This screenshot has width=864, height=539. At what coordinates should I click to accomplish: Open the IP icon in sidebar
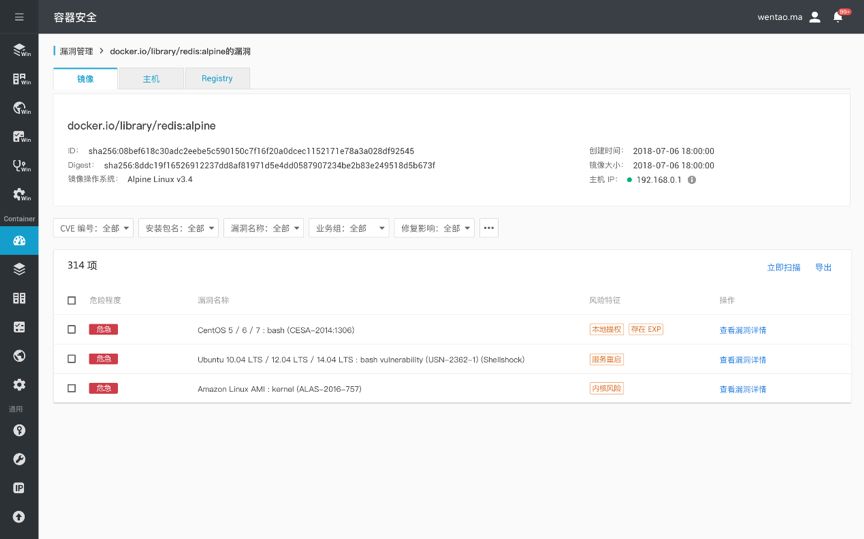tap(19, 488)
